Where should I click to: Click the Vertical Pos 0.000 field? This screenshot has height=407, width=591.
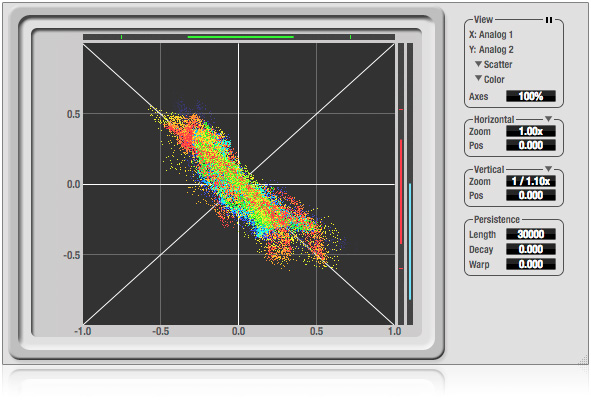[530, 195]
